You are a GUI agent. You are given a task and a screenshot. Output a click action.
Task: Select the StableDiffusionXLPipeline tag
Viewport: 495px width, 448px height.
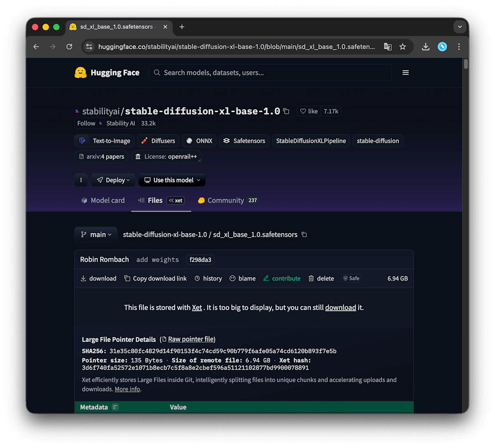coord(311,141)
